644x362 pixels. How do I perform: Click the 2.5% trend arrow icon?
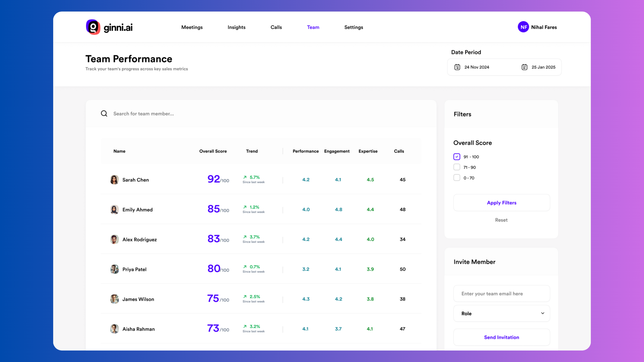(x=245, y=297)
